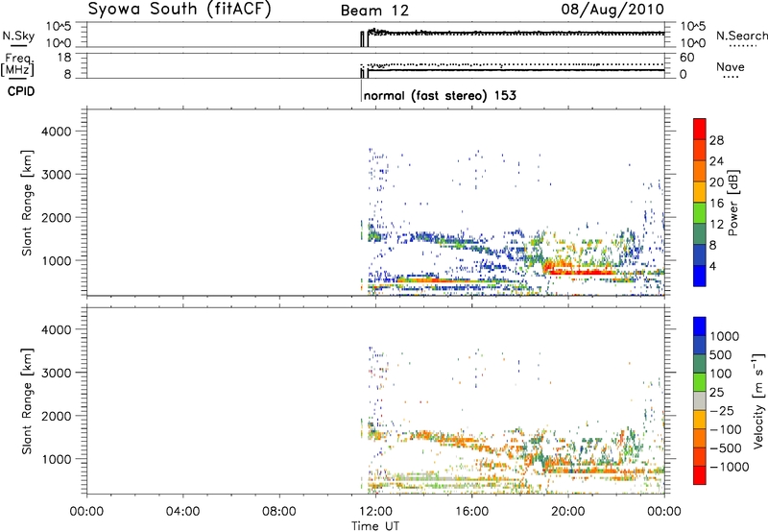Click the 'N.Search' legend label

(x=742, y=36)
